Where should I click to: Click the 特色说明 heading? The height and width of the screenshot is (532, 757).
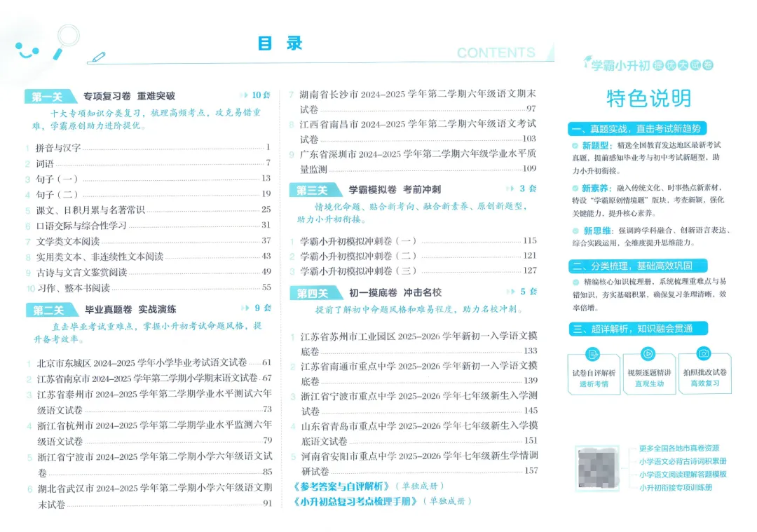[648, 98]
